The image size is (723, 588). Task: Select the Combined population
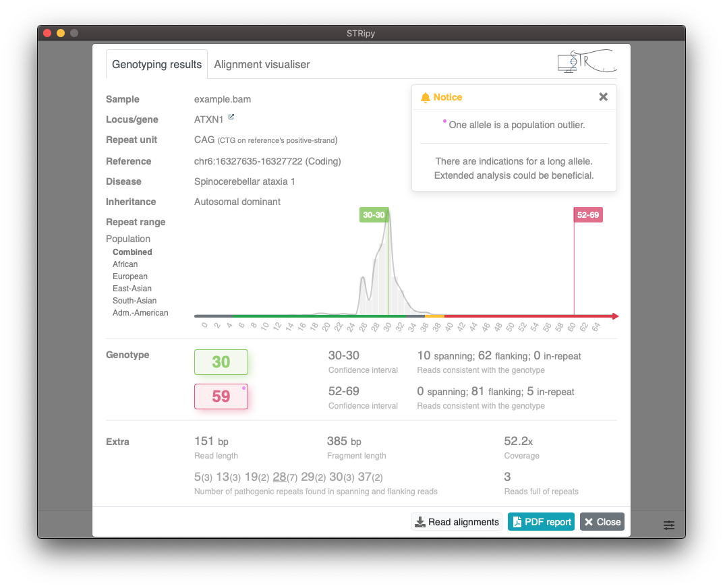[132, 252]
